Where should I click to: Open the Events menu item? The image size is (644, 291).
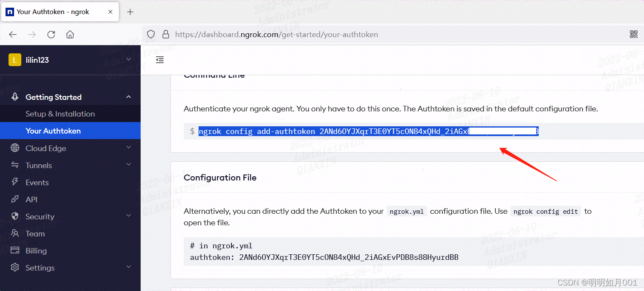click(x=37, y=183)
